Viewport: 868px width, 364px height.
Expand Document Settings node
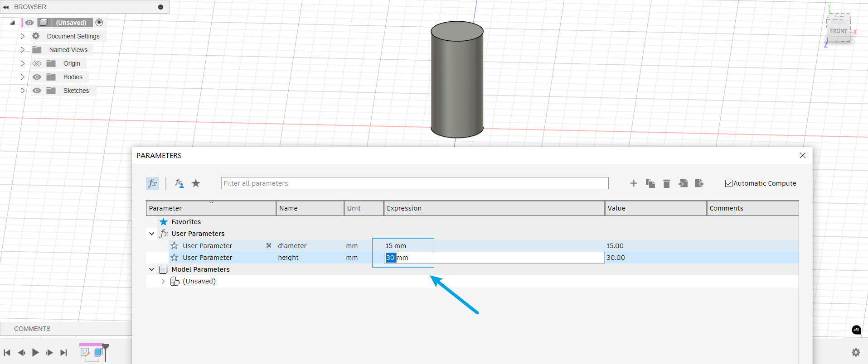tap(22, 36)
